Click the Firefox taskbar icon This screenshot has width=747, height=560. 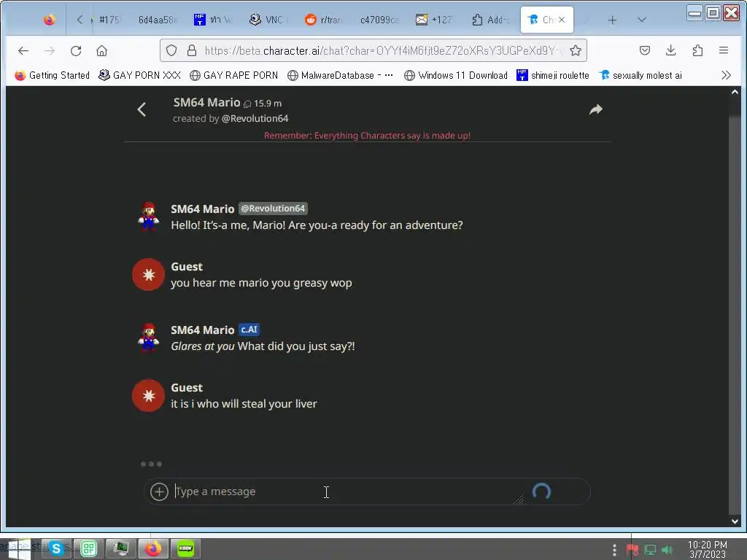pyautogui.click(x=153, y=549)
